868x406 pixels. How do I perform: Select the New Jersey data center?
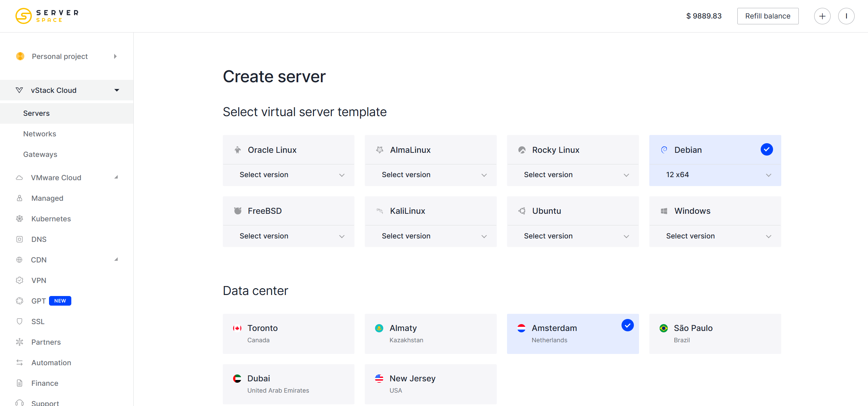(431, 384)
